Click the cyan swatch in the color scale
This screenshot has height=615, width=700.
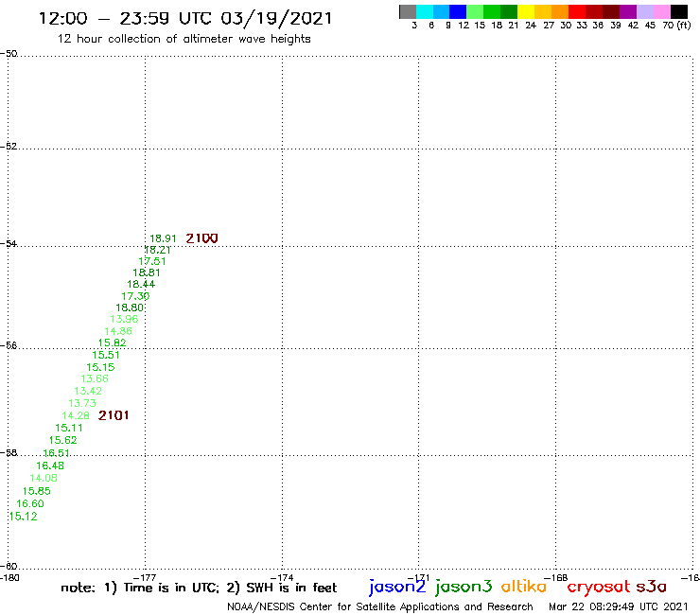[x=425, y=11]
